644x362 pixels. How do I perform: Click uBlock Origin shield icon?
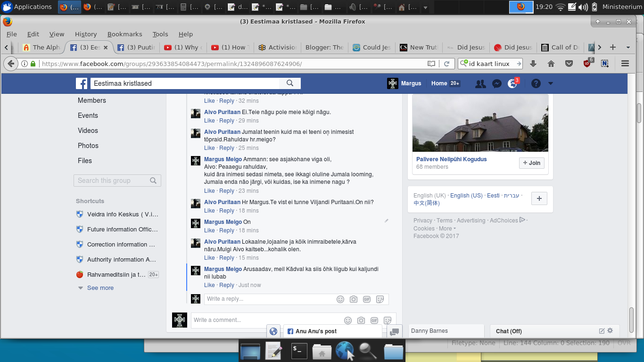click(588, 63)
